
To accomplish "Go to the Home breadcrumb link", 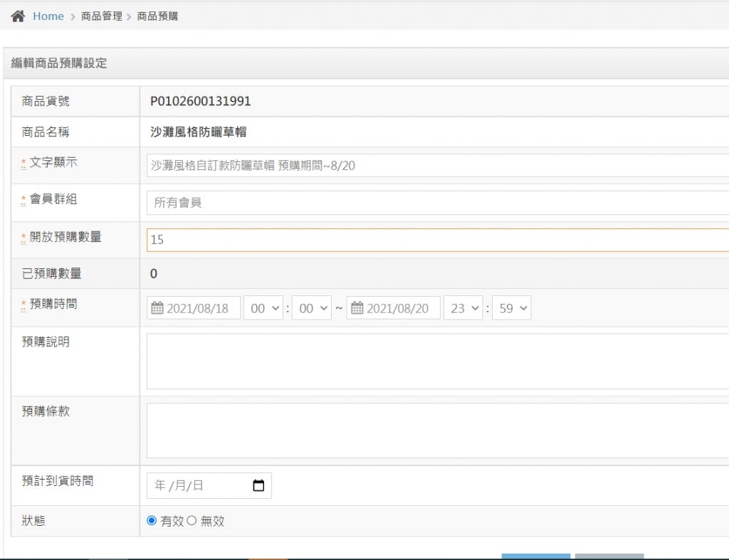I will (48, 16).
